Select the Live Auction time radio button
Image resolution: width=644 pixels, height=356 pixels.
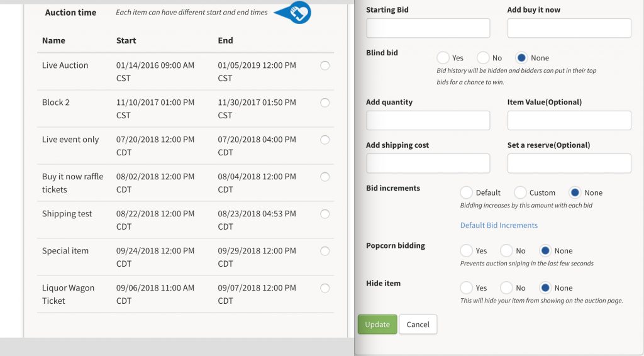(x=325, y=65)
